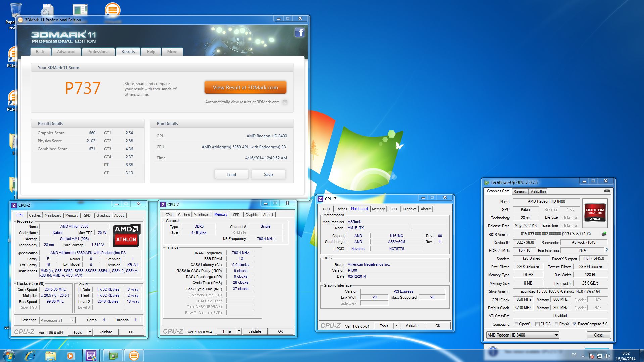
Task: Open the Validation tab in GPU-Z
Action: [x=538, y=192]
